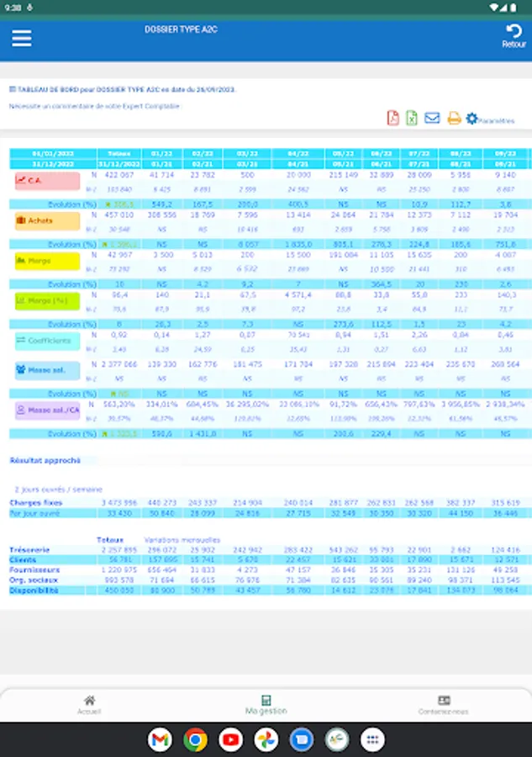Viewport: 532px width, 757px height.
Task: Click the Variations mensuelles label
Action: tap(182, 540)
